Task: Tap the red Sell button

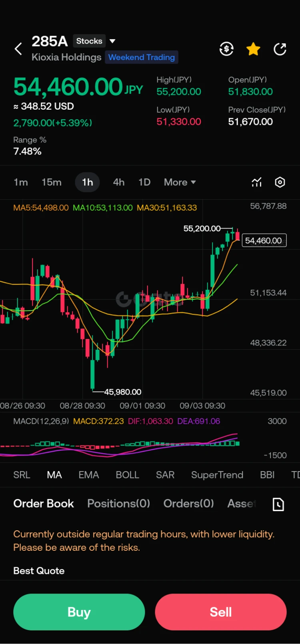Action: [221, 612]
